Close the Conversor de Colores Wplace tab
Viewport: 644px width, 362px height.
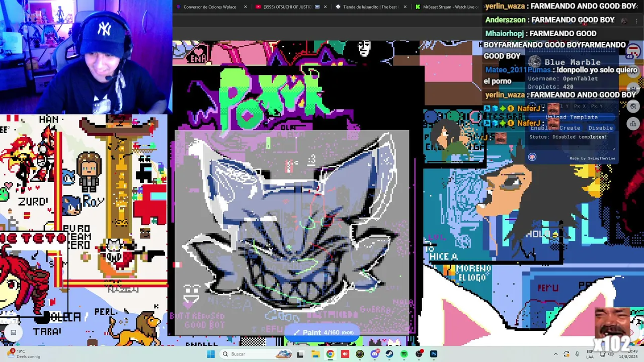click(245, 7)
